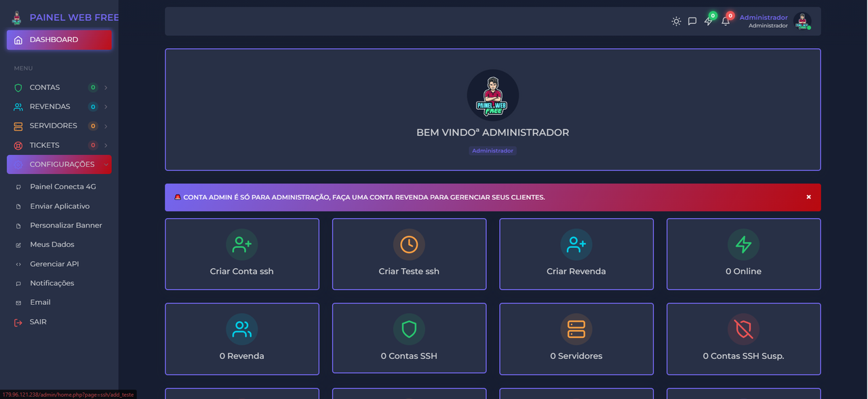Click the Administrador role badge under welcome

point(493,151)
